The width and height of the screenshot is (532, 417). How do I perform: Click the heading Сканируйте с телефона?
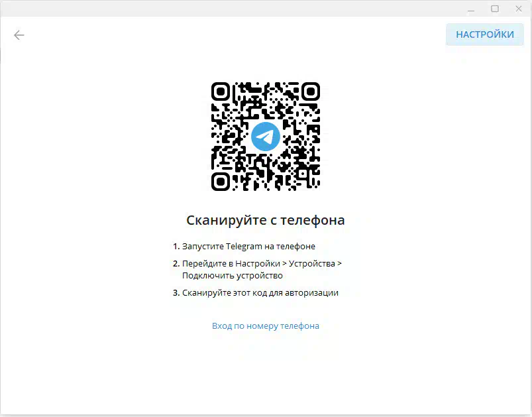pyautogui.click(x=265, y=220)
